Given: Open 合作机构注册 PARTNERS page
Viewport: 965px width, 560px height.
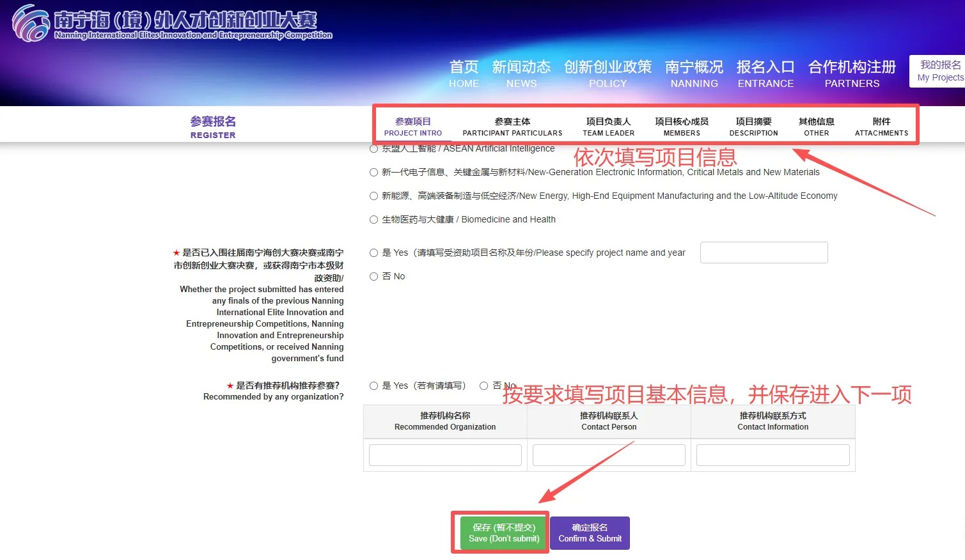Looking at the screenshot, I should point(852,74).
